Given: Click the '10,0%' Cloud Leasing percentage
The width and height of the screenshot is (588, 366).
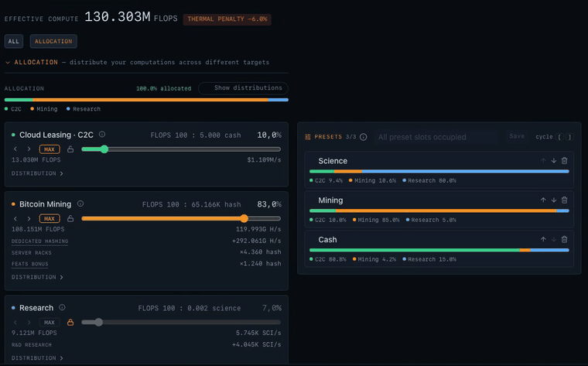Looking at the screenshot, I should [x=269, y=135].
